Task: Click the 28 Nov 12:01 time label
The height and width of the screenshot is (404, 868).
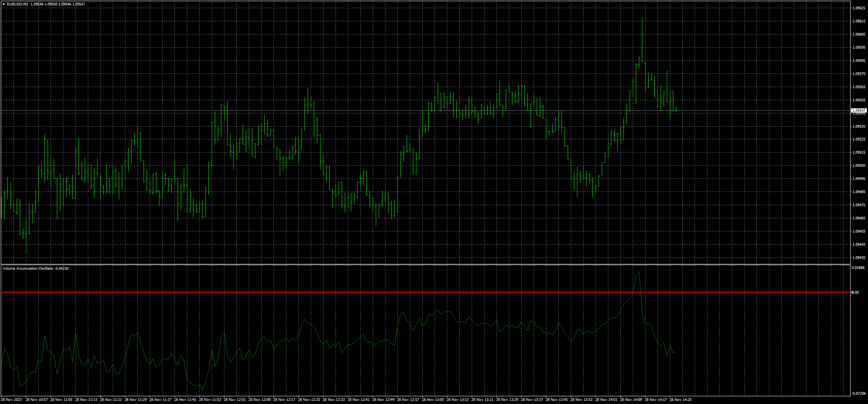Action: pyautogui.click(x=235, y=399)
